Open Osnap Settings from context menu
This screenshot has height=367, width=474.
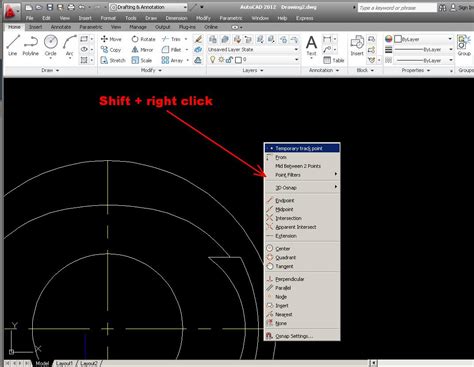pos(302,336)
